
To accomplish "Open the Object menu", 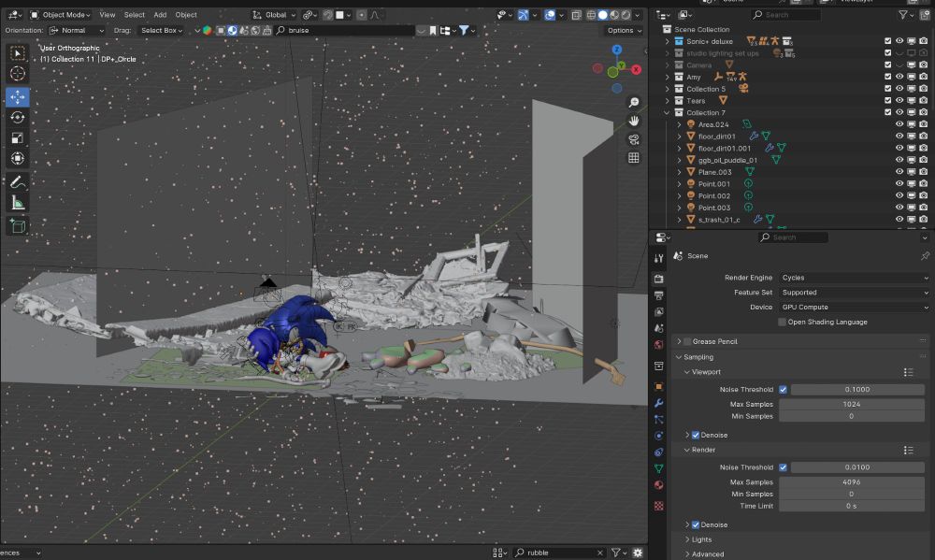I will 186,15.
